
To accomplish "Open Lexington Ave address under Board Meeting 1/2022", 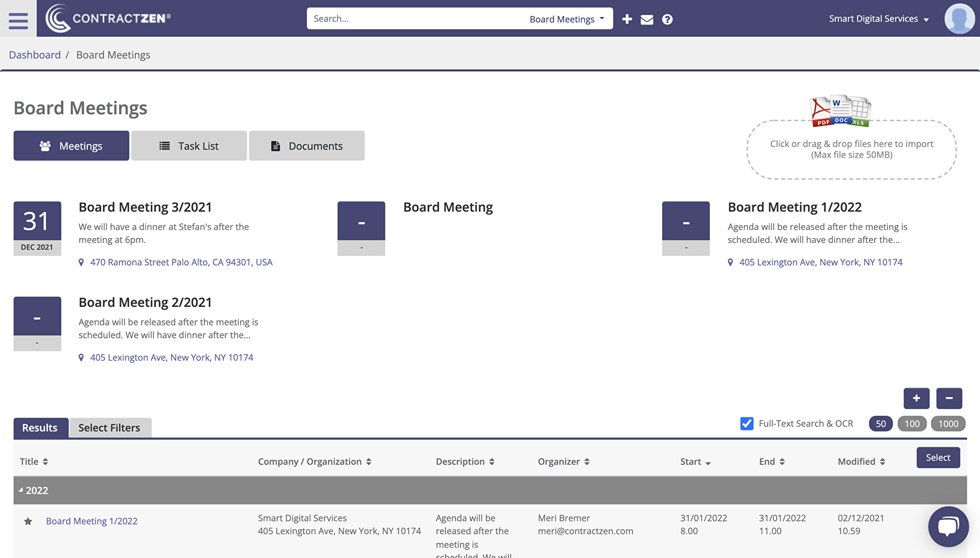I will pos(820,262).
